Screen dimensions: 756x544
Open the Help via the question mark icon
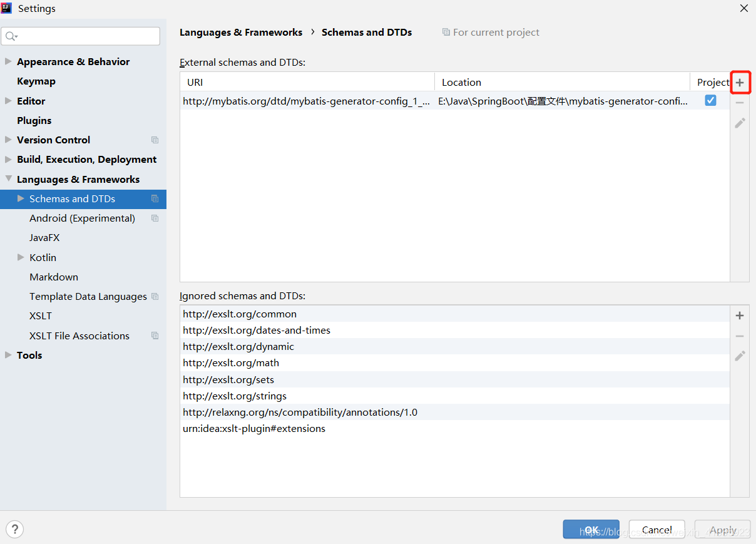pos(14,529)
